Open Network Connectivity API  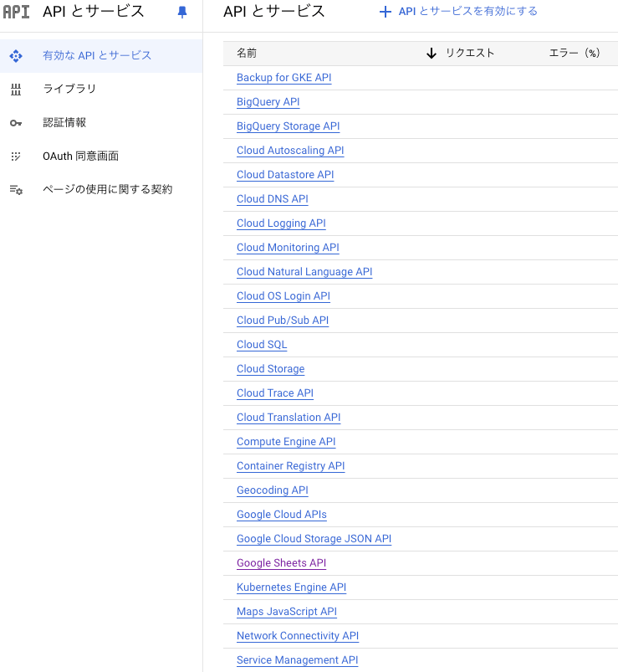298,636
